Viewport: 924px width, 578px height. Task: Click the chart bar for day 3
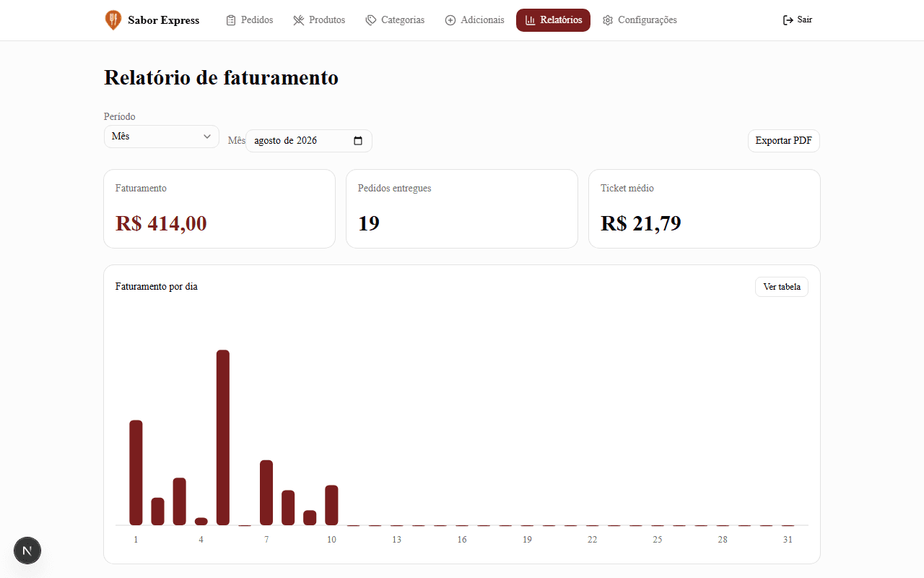[x=180, y=501]
